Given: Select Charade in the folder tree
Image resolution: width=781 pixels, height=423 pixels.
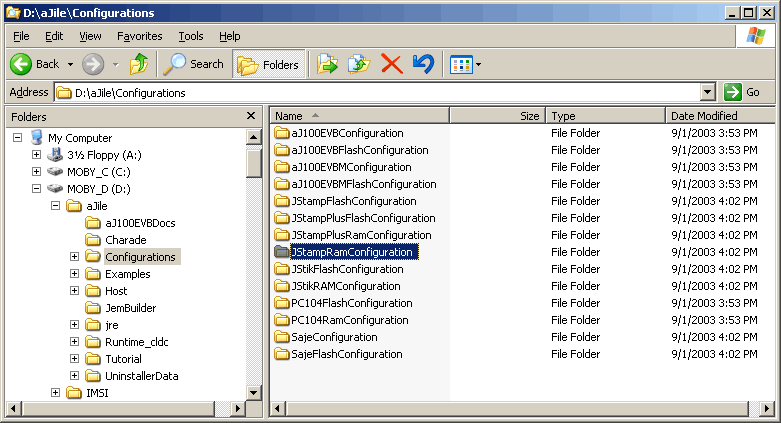Looking at the screenshot, I should point(126,240).
